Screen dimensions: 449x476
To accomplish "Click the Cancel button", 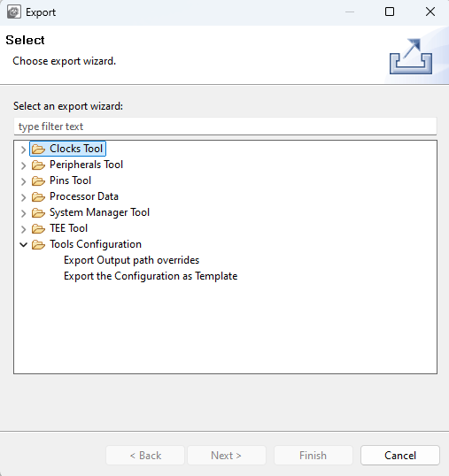I will click(x=400, y=456).
